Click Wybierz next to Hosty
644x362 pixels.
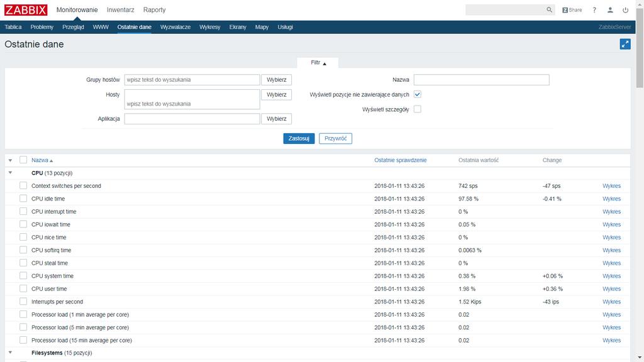tap(277, 94)
